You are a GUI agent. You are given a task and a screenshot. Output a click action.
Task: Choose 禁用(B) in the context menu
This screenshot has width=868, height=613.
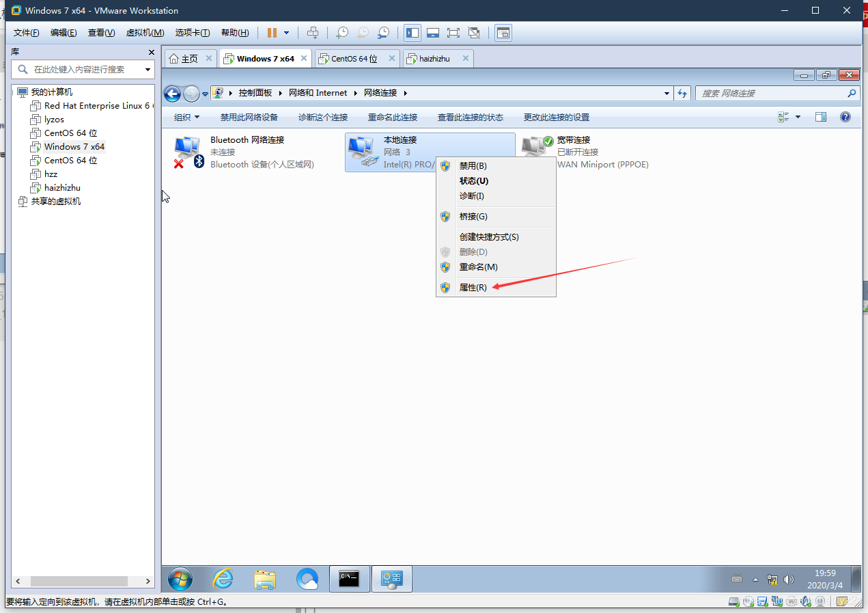pos(496,166)
